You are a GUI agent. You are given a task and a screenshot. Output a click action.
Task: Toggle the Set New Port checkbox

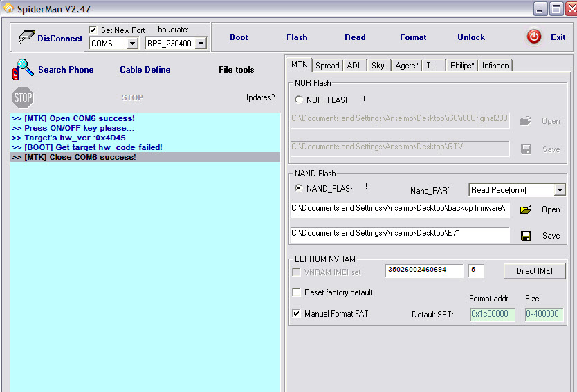(93, 30)
